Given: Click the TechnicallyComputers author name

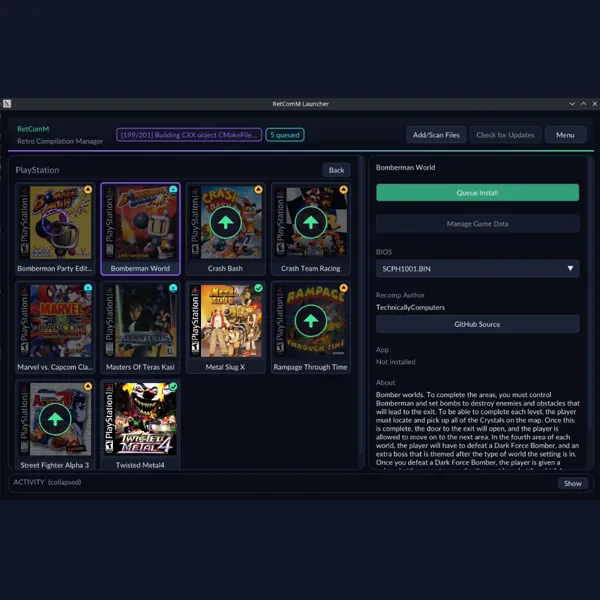Looking at the screenshot, I should pos(410,307).
